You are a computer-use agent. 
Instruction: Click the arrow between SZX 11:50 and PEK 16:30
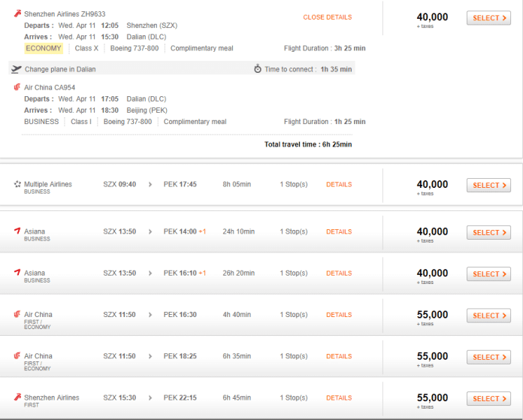150,315
